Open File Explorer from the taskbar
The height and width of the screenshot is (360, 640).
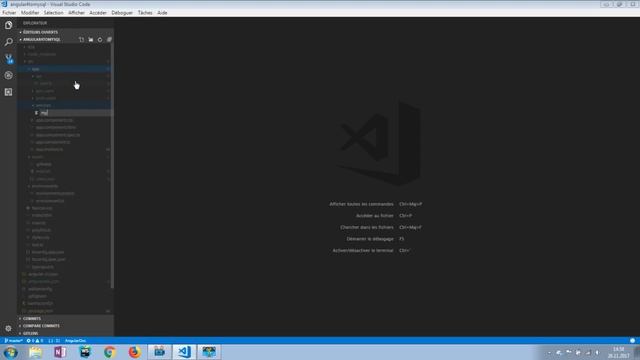pos(36,352)
